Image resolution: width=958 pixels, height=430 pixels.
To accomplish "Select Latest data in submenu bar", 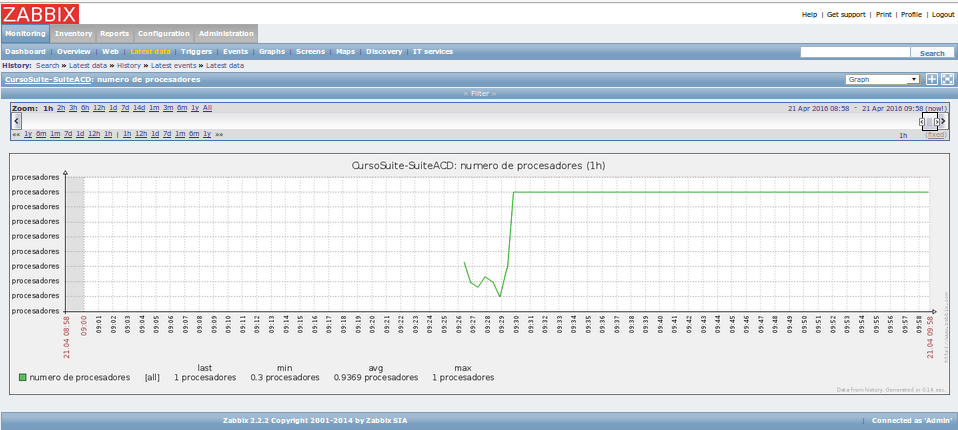I will tap(150, 52).
